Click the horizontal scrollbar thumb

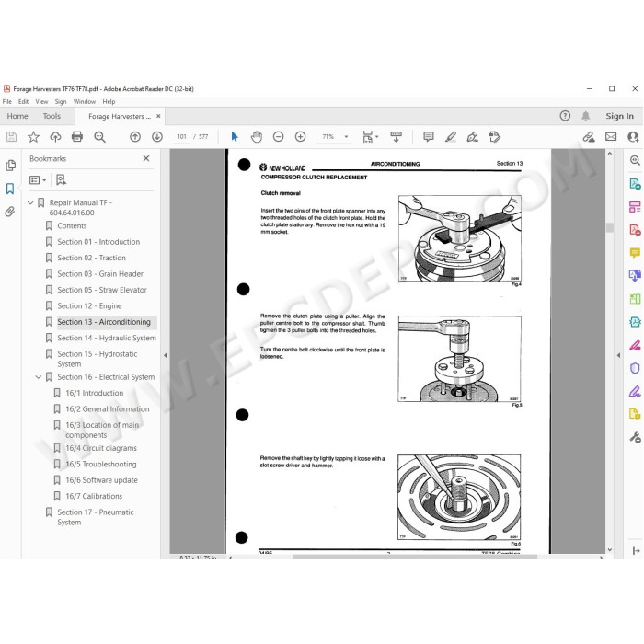click(x=415, y=558)
